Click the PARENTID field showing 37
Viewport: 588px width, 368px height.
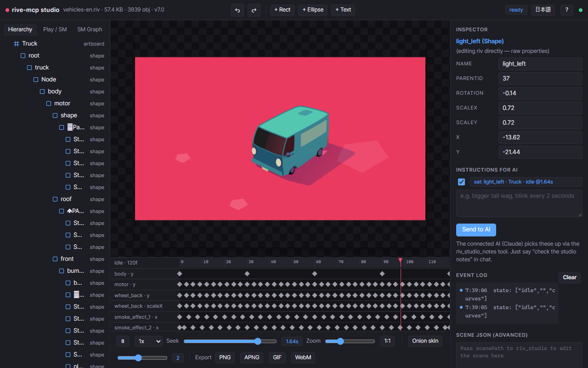[x=540, y=79]
